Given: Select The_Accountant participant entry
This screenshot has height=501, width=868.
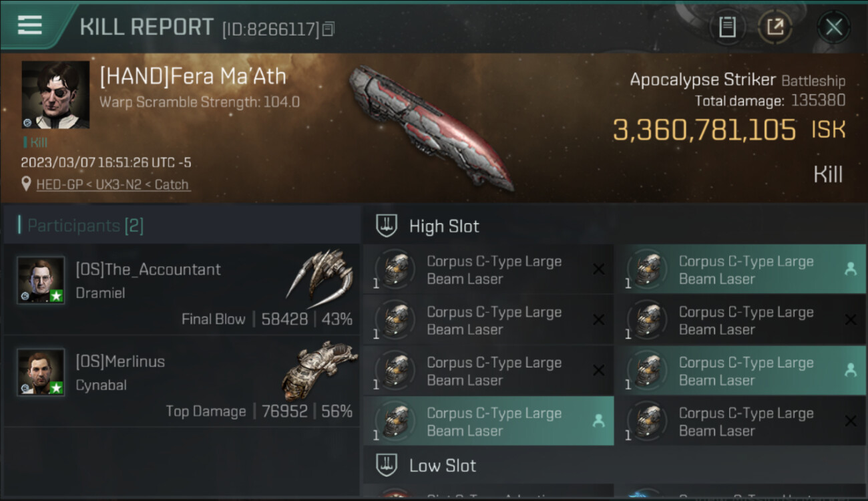Looking at the screenshot, I should (182, 289).
